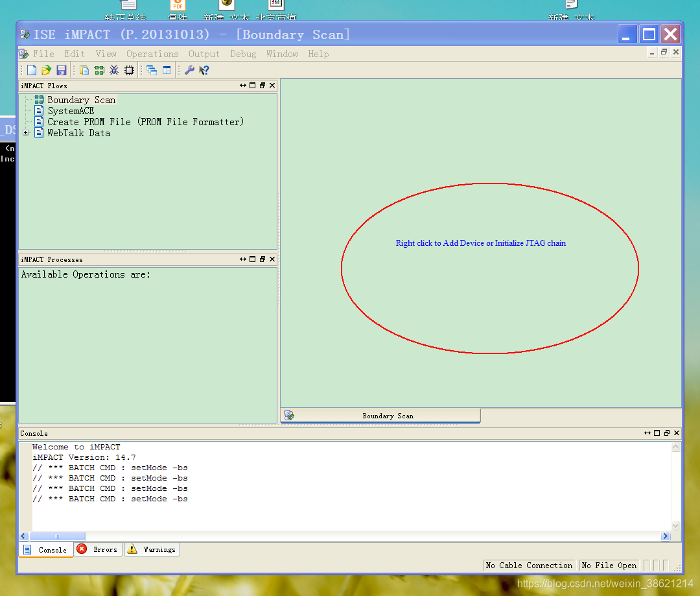This screenshot has width=700, height=596.
Task: Open the File menu
Action: point(44,54)
